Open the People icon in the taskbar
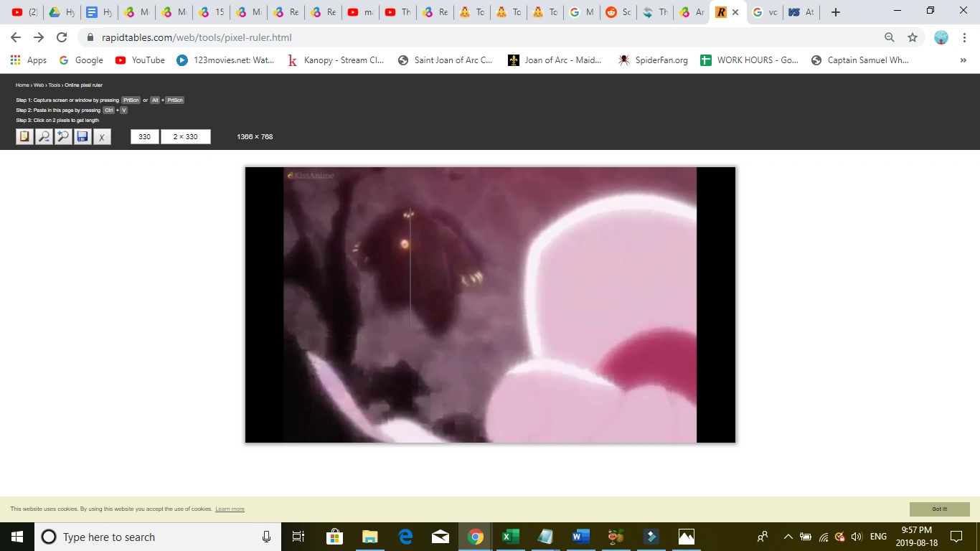 click(x=763, y=537)
